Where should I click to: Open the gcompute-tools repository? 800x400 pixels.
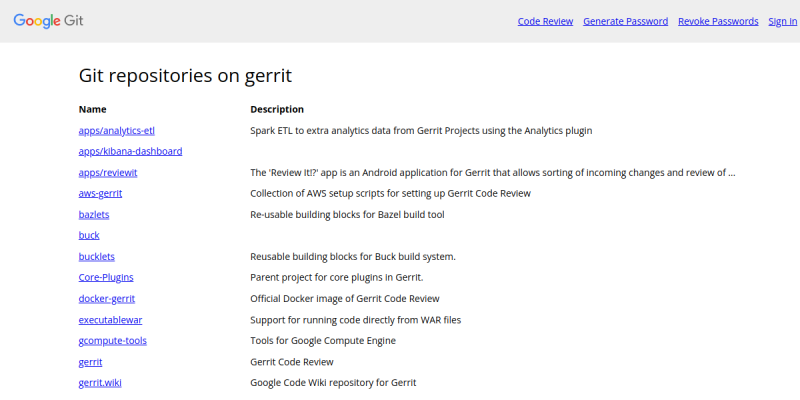[x=112, y=340]
